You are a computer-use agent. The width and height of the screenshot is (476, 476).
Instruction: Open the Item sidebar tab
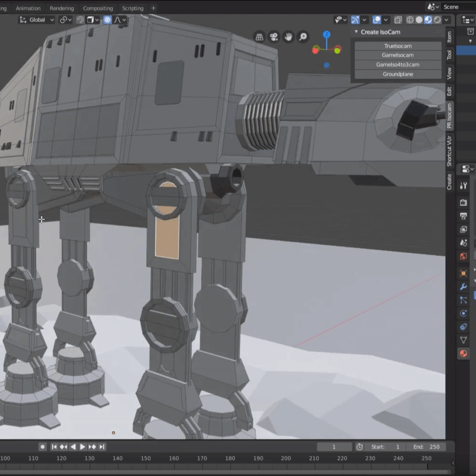[x=450, y=37]
